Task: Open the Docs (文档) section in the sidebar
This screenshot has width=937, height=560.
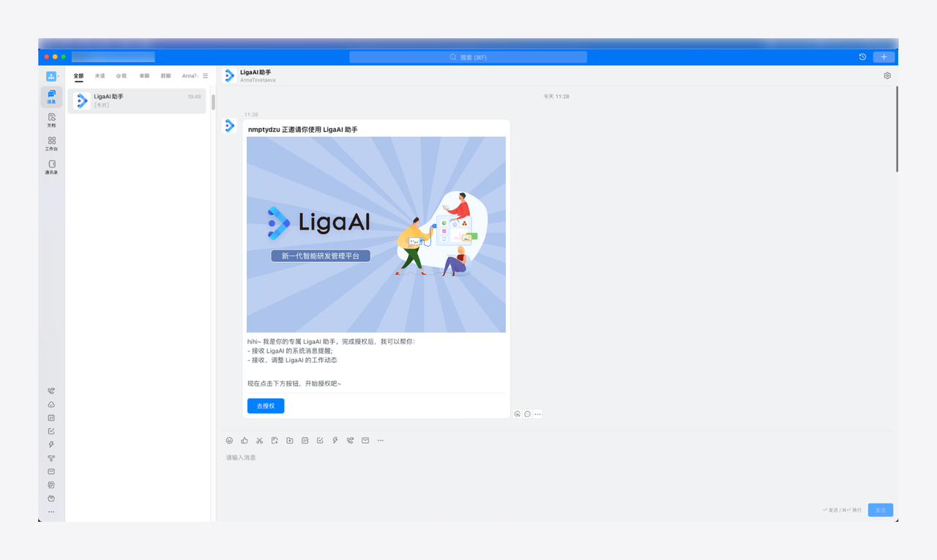Action: tap(51, 120)
